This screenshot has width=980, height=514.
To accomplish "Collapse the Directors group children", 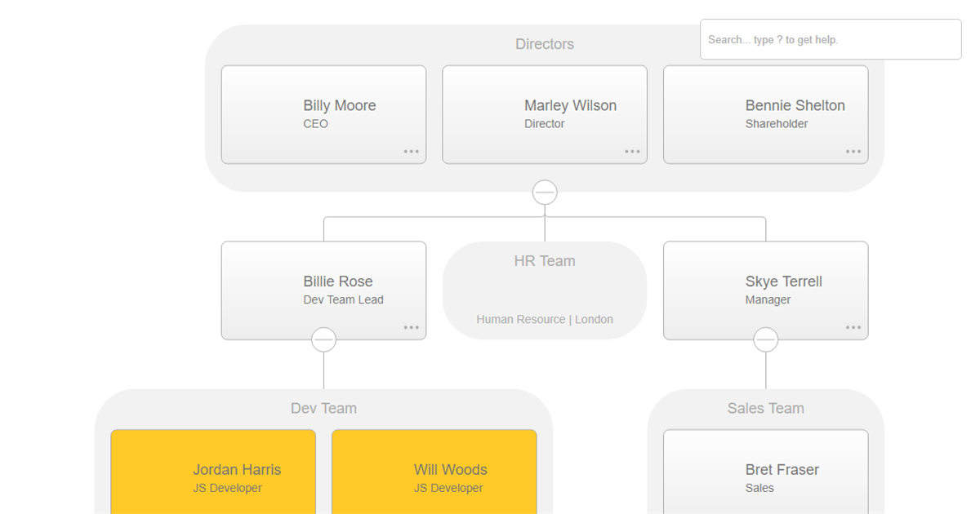I will click(545, 193).
